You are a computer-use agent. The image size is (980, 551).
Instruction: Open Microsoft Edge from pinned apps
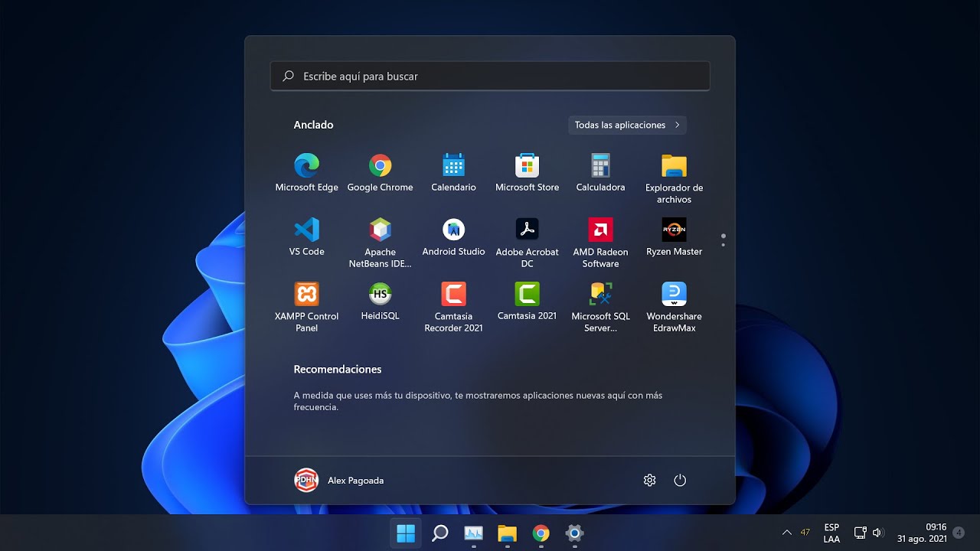(306, 173)
